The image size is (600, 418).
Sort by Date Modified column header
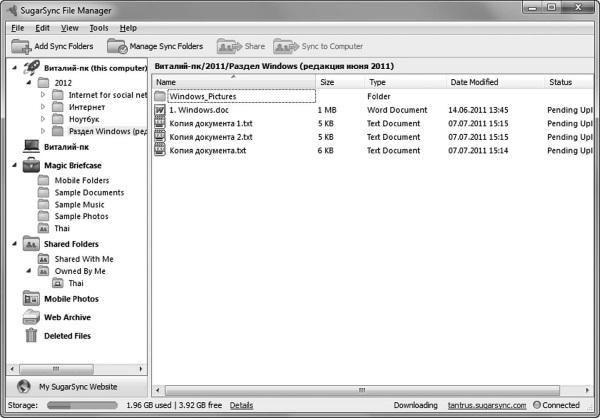coord(496,82)
